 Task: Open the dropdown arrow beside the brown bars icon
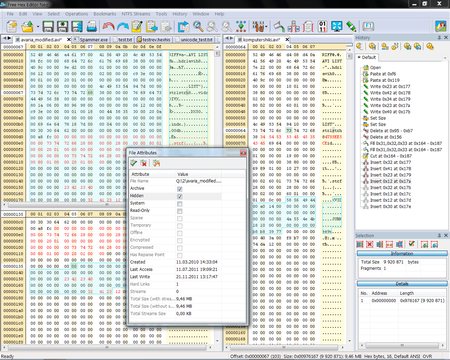(267, 27)
